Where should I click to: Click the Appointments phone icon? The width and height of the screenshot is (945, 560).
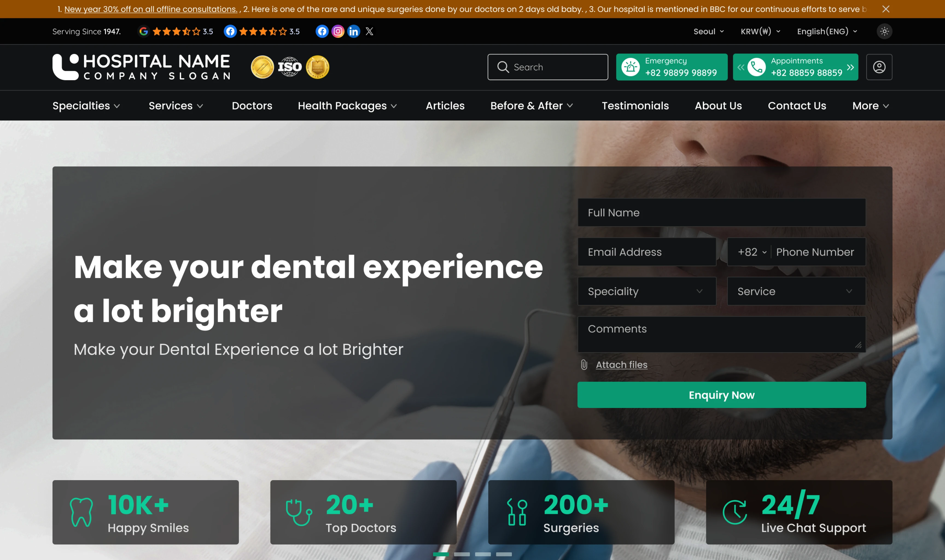[756, 67]
